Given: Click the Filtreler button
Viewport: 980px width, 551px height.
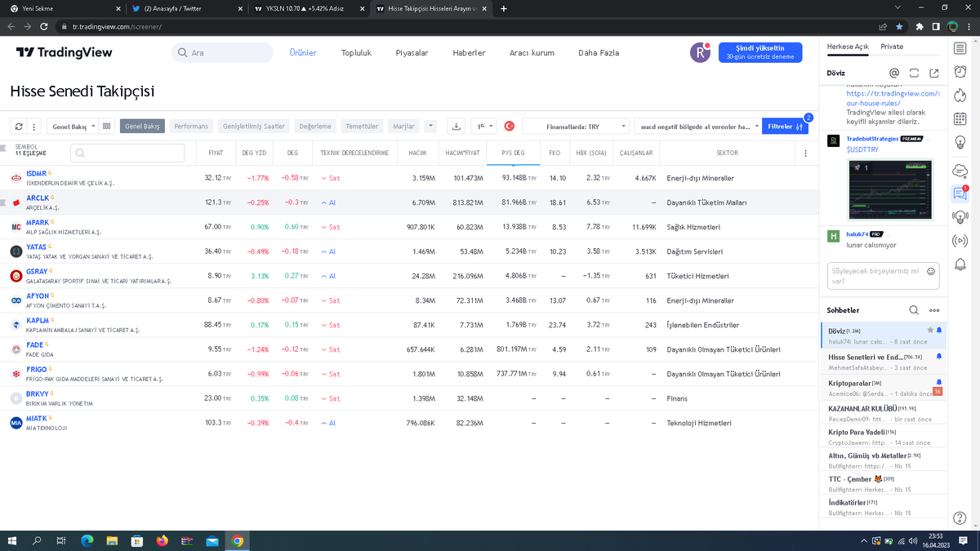Looking at the screenshot, I should pos(786,127).
